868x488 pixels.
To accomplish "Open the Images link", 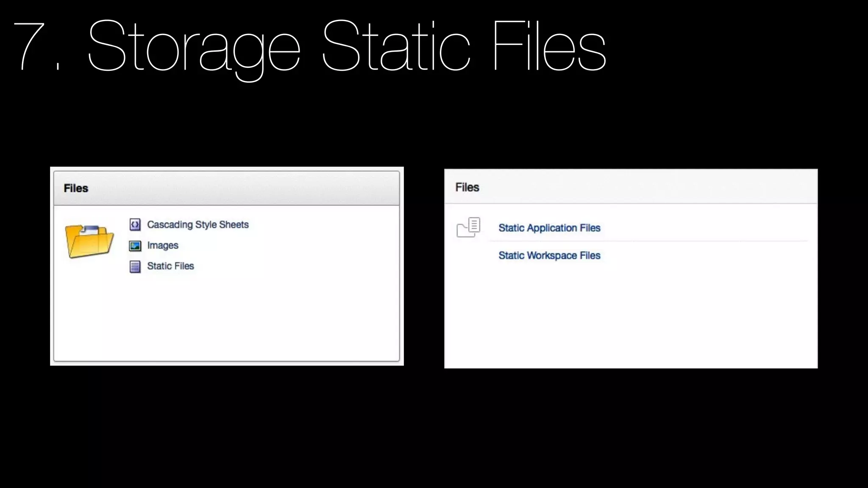I will coord(162,245).
